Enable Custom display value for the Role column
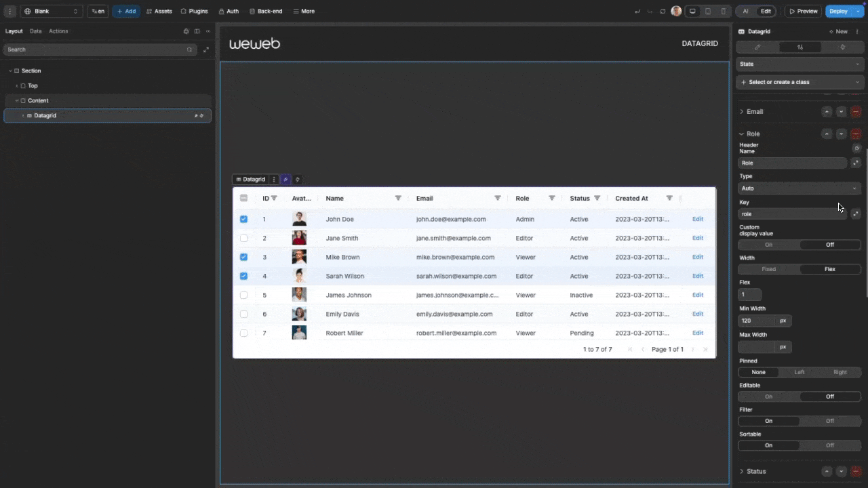 [768, 244]
